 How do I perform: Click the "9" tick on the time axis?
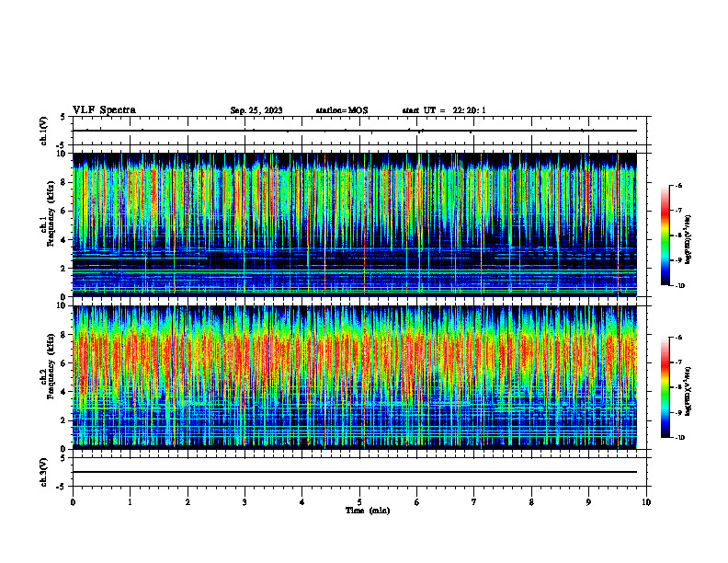tap(588, 502)
